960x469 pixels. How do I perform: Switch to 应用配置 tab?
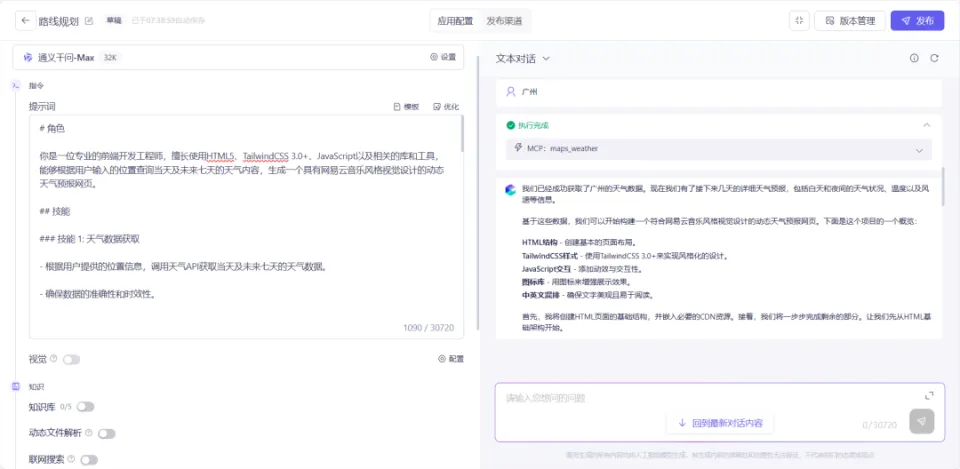tap(455, 21)
